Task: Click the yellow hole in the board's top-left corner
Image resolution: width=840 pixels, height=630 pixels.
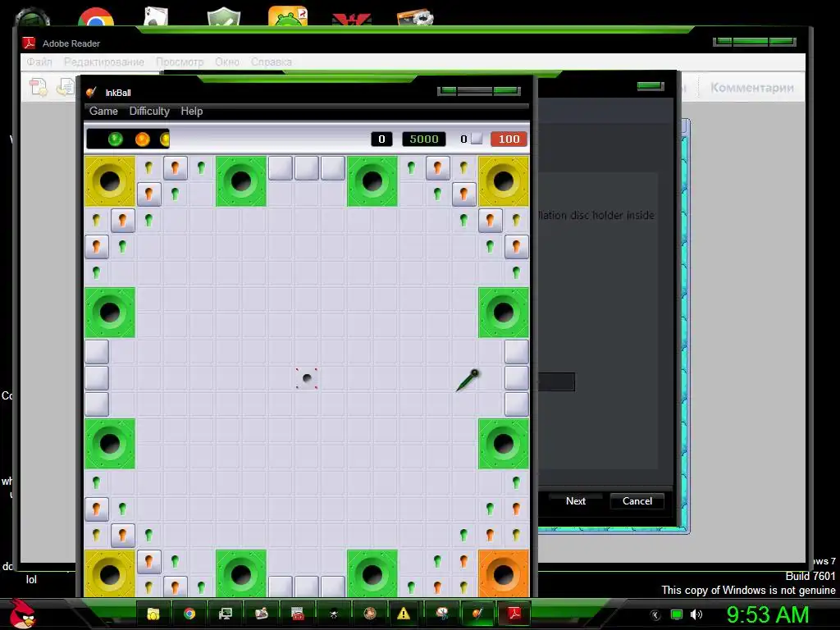Action: click(110, 181)
